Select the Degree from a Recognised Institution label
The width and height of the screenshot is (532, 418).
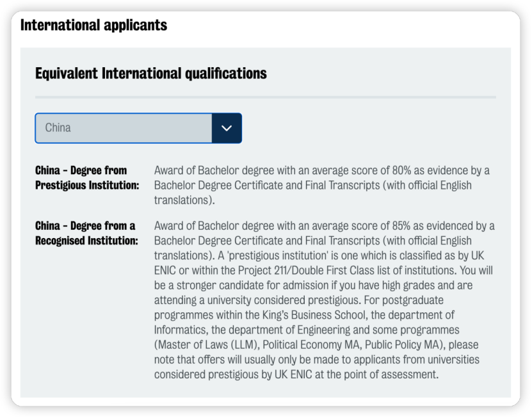pyautogui.click(x=86, y=233)
